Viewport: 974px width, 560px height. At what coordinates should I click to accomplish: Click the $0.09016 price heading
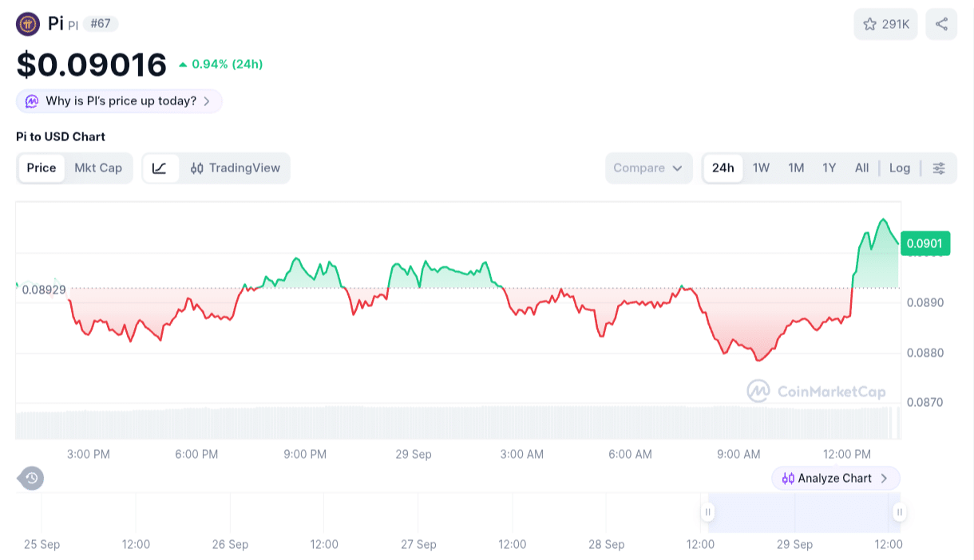coord(92,65)
